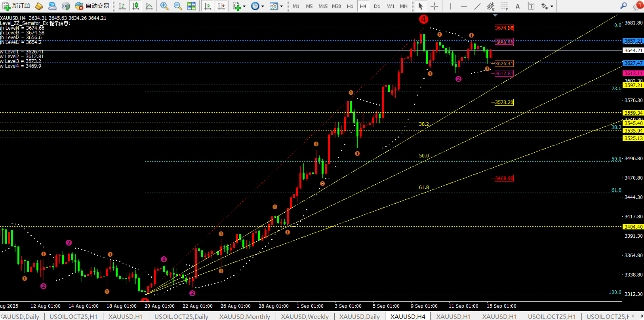Open the signals radar icon
The height and width of the screenshot is (320, 644).
66,6
